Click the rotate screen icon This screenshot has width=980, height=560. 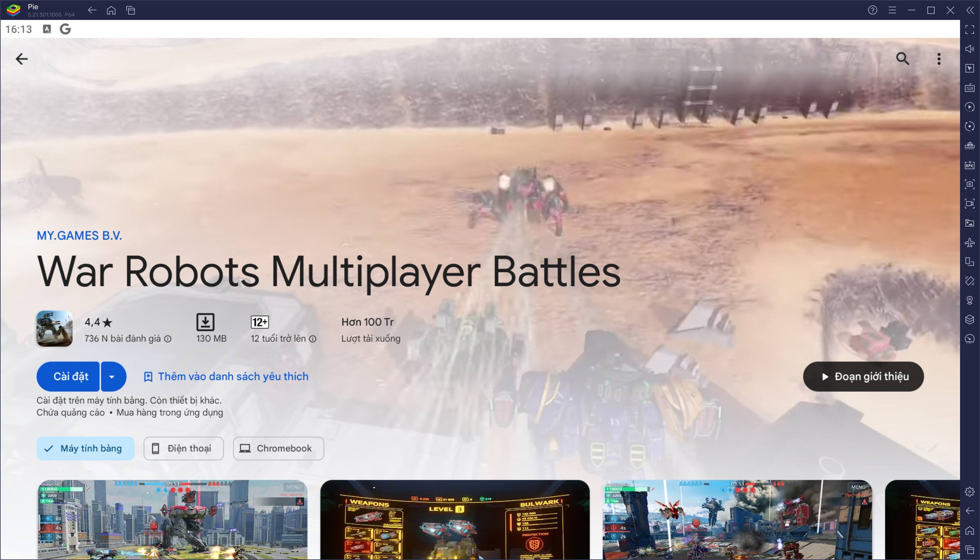click(x=970, y=262)
